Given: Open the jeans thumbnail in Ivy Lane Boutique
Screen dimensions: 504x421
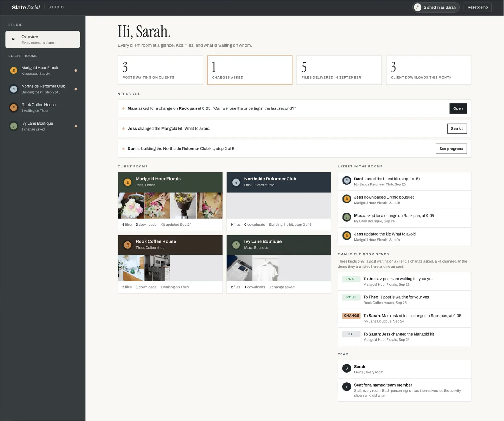Looking at the screenshot, I should tap(239, 268).
